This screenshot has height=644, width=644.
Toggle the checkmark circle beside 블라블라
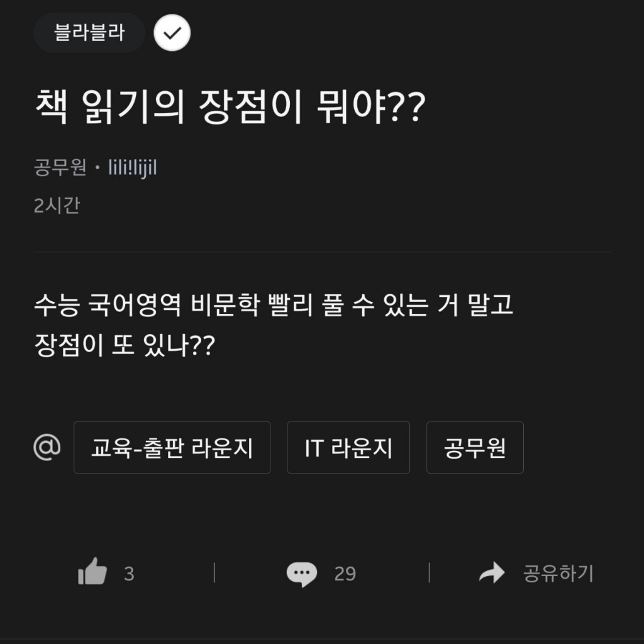pos(172,33)
